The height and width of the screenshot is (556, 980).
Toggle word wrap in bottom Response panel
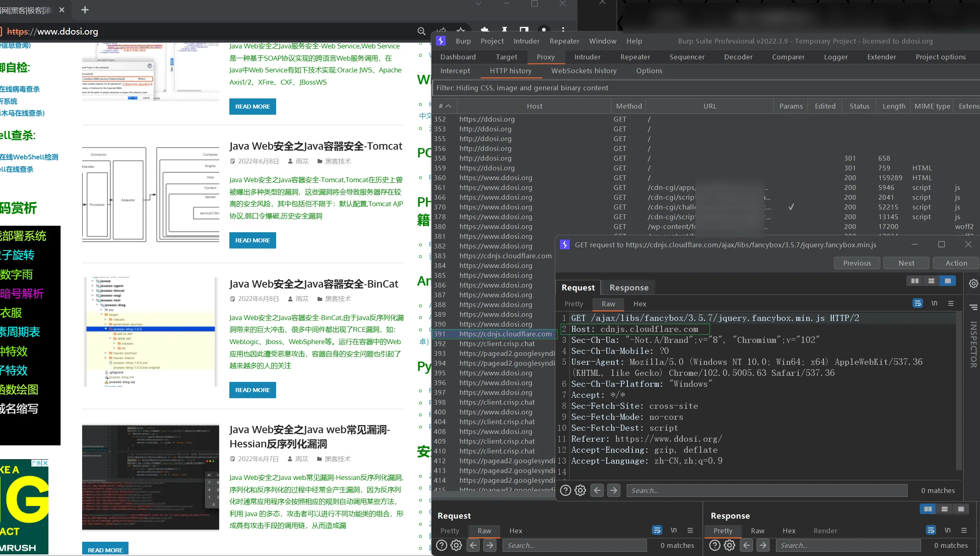pos(931,530)
